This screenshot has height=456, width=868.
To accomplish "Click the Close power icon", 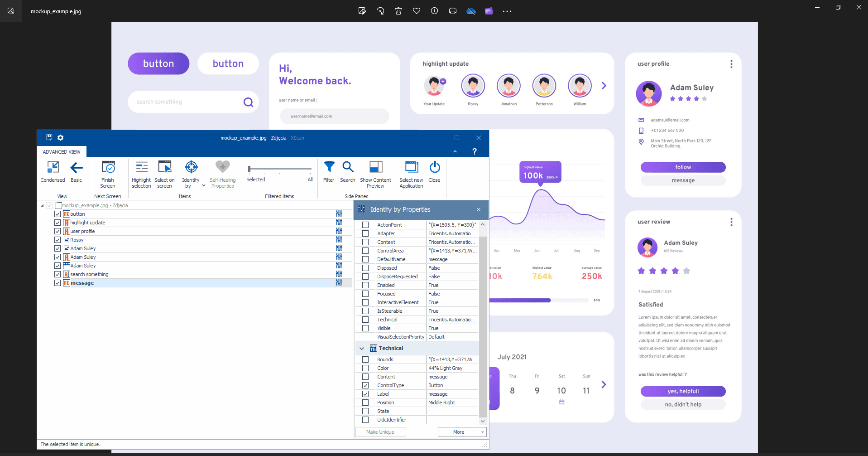I will 435,167.
